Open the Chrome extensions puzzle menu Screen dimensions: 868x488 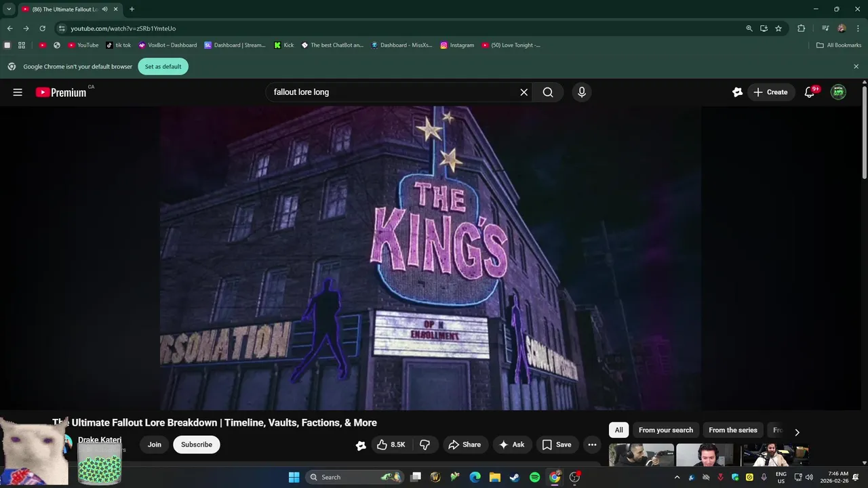click(801, 28)
